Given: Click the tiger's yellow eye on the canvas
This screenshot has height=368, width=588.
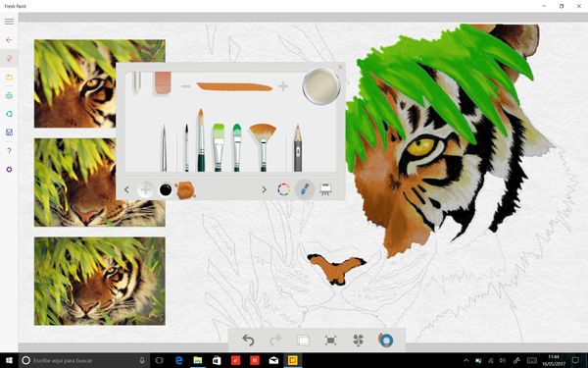Looking at the screenshot, I should point(421,146).
